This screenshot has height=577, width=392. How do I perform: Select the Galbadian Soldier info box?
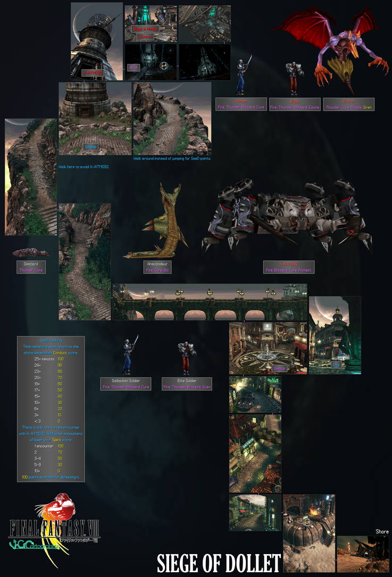tap(126, 384)
